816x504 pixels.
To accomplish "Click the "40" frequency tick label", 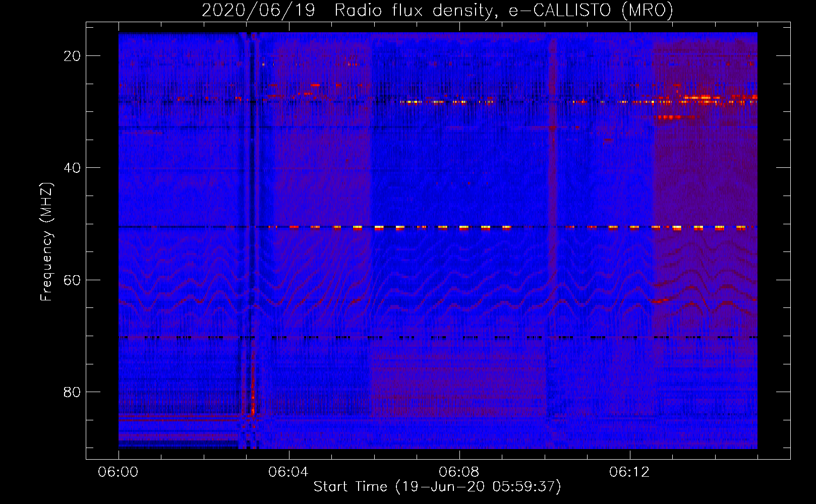I will 73,168.
